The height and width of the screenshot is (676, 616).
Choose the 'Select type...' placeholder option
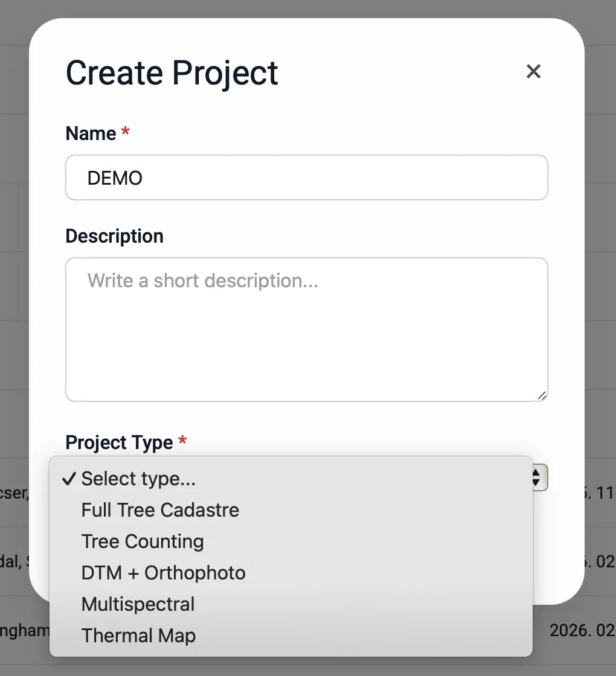pos(138,479)
